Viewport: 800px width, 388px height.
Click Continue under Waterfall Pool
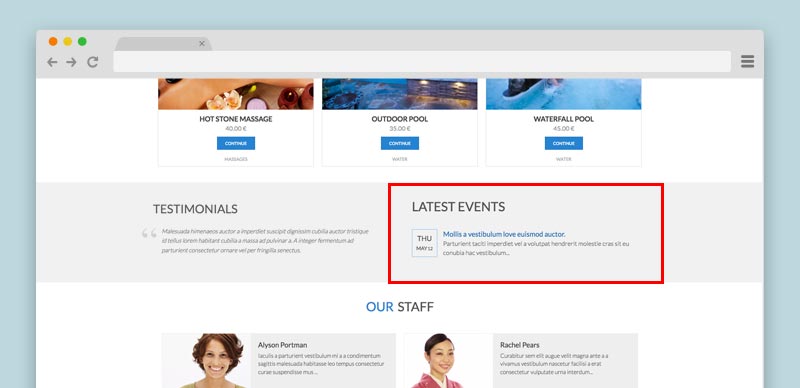563,143
